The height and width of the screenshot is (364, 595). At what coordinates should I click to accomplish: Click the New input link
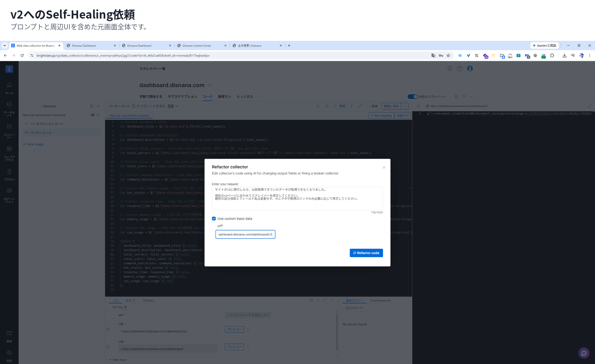pos(118,360)
